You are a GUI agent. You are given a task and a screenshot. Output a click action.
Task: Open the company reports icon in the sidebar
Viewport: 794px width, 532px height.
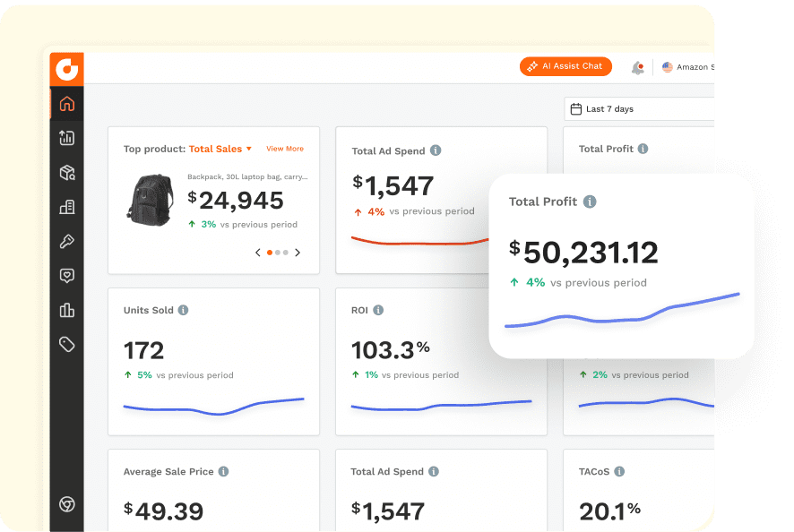(67, 207)
